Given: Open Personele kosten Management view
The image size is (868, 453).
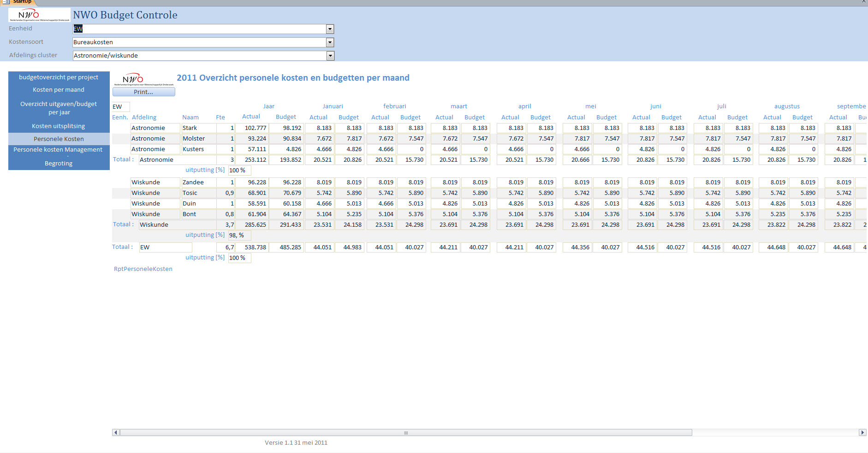Looking at the screenshot, I should point(58,150).
